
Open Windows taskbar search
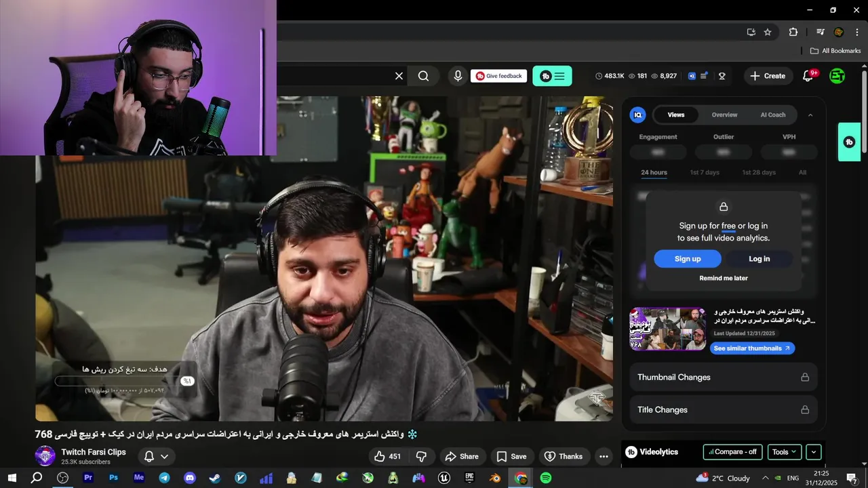(37, 478)
